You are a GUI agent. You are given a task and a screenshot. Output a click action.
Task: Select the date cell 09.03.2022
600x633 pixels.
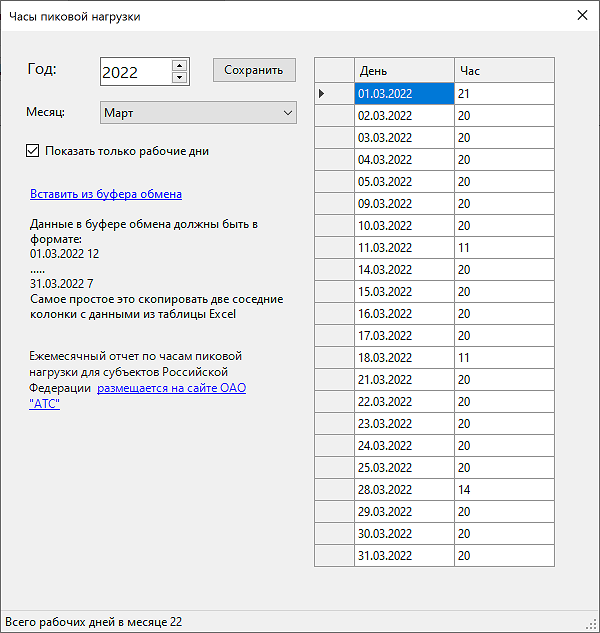click(x=405, y=204)
